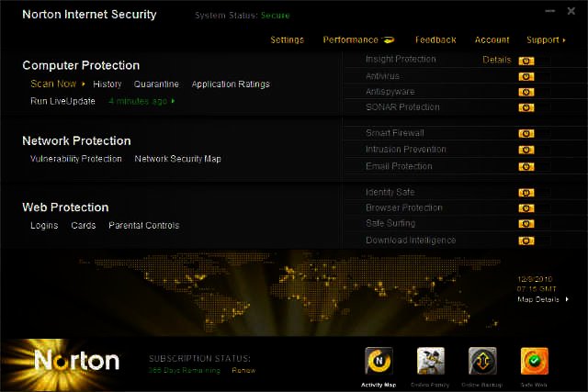Open the Settings menu

pos(287,39)
